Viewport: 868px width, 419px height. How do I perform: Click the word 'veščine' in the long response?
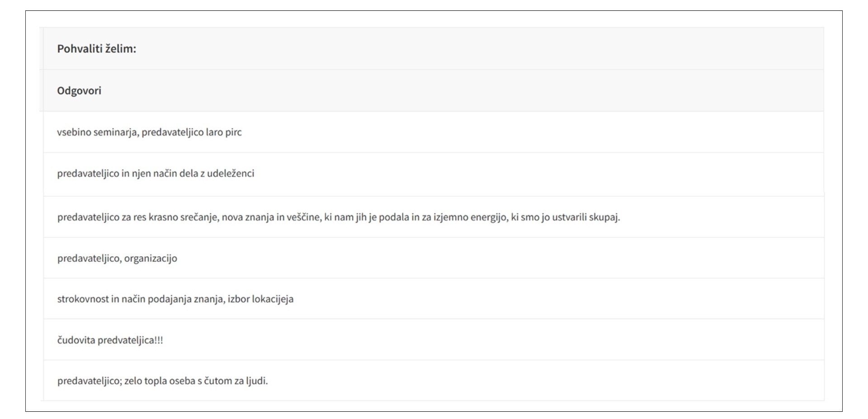click(x=302, y=217)
